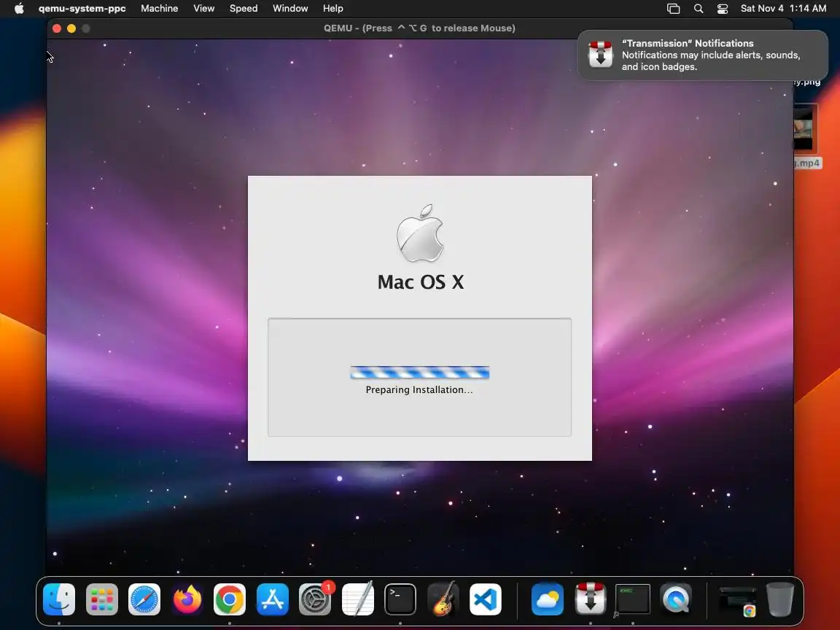Open the minimized Chrome window in Dock

tap(738, 600)
